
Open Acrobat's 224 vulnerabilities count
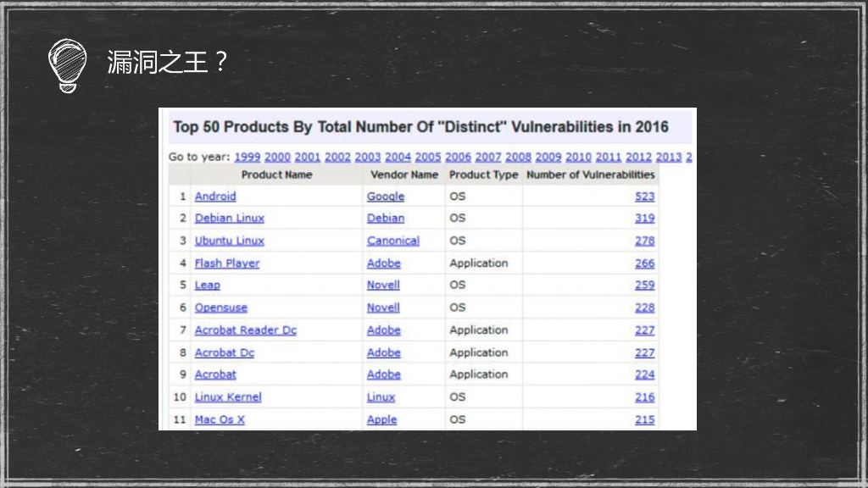pyautogui.click(x=644, y=374)
